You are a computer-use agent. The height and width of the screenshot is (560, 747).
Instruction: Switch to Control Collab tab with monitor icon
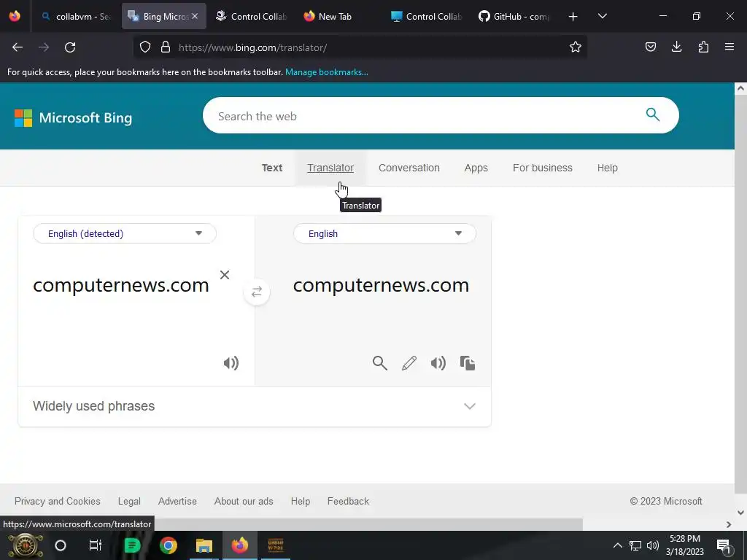click(426, 16)
